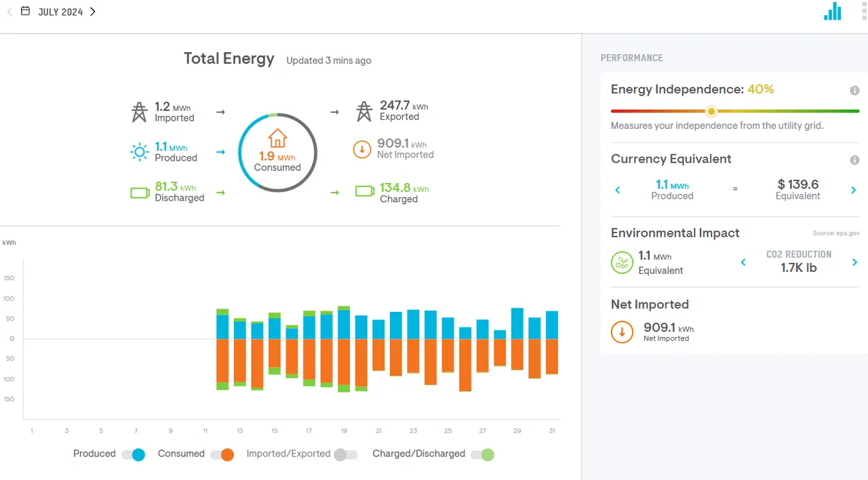The image size is (868, 480).
Task: Click '$ 139.6' Equivalent value
Action: [x=798, y=184]
